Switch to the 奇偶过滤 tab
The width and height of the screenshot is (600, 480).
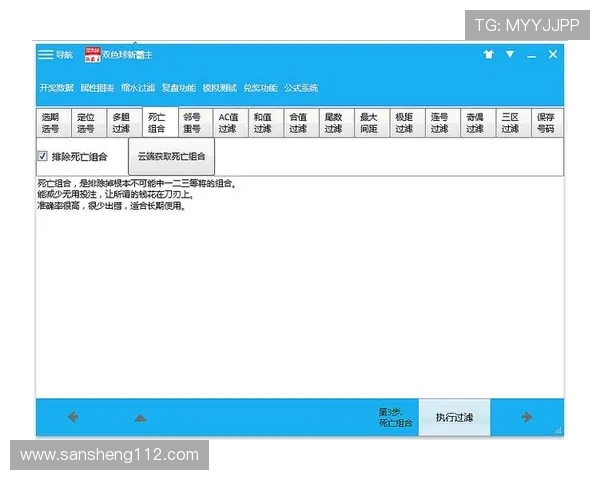478,123
